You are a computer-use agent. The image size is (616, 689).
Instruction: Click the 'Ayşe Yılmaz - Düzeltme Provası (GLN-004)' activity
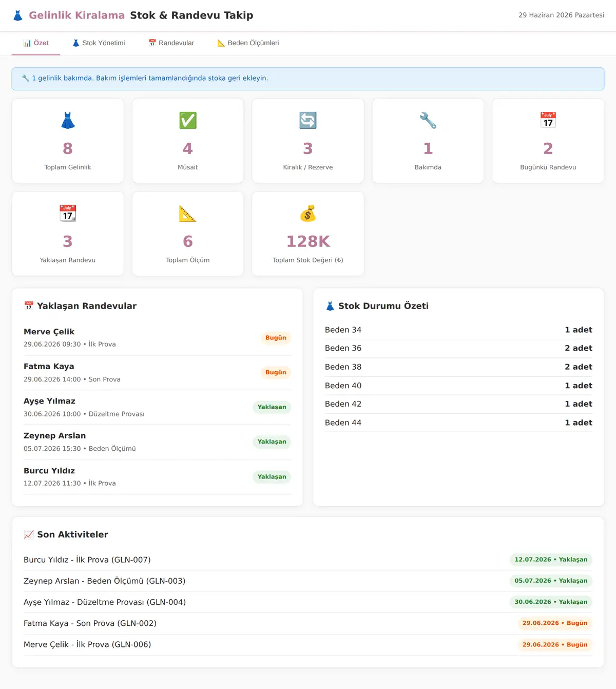105,602
